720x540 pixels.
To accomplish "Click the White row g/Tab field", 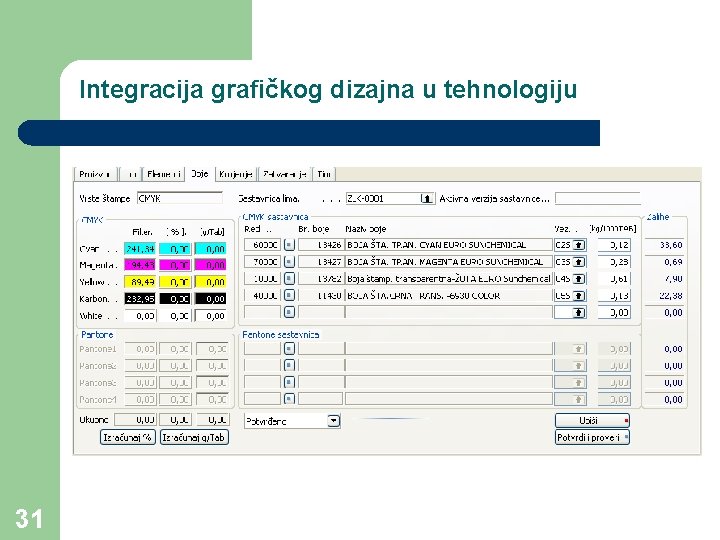I will point(211,316).
